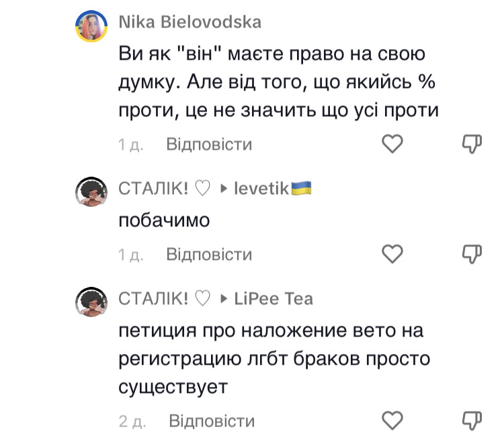Select Nika's comment text about право на думку
This screenshot has height=440, width=504.
pyautogui.click(x=276, y=81)
